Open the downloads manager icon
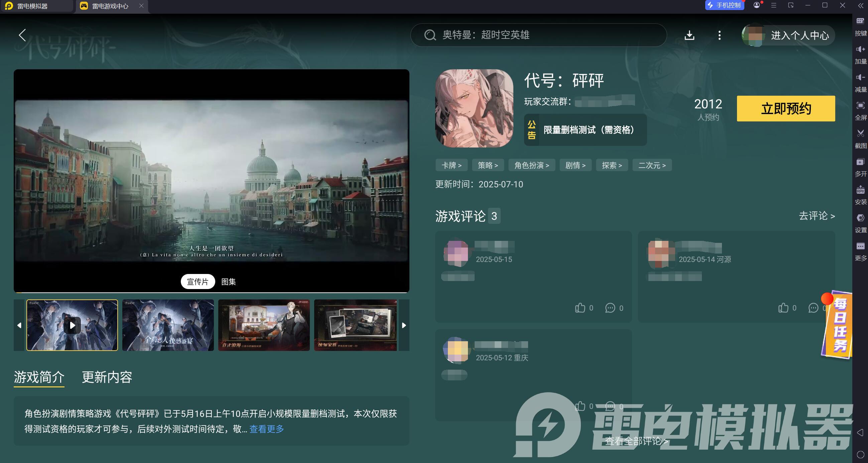868x463 pixels. click(x=690, y=35)
